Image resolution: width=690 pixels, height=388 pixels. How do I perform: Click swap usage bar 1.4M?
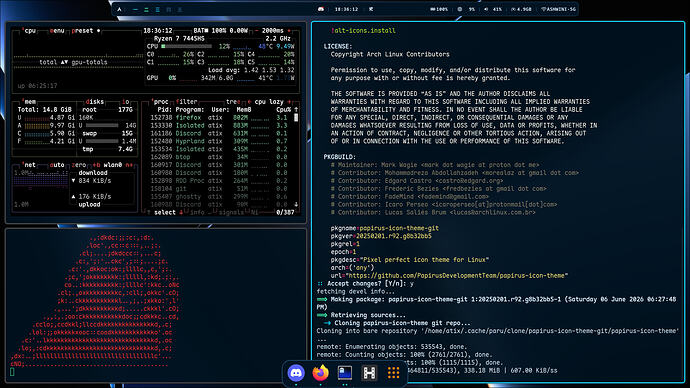tap(102, 141)
